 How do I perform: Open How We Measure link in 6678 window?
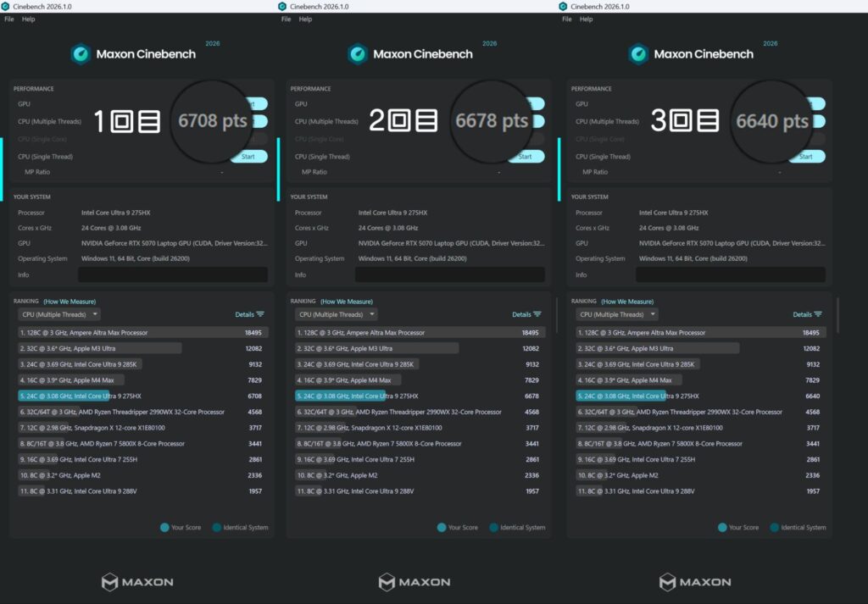pyautogui.click(x=347, y=302)
